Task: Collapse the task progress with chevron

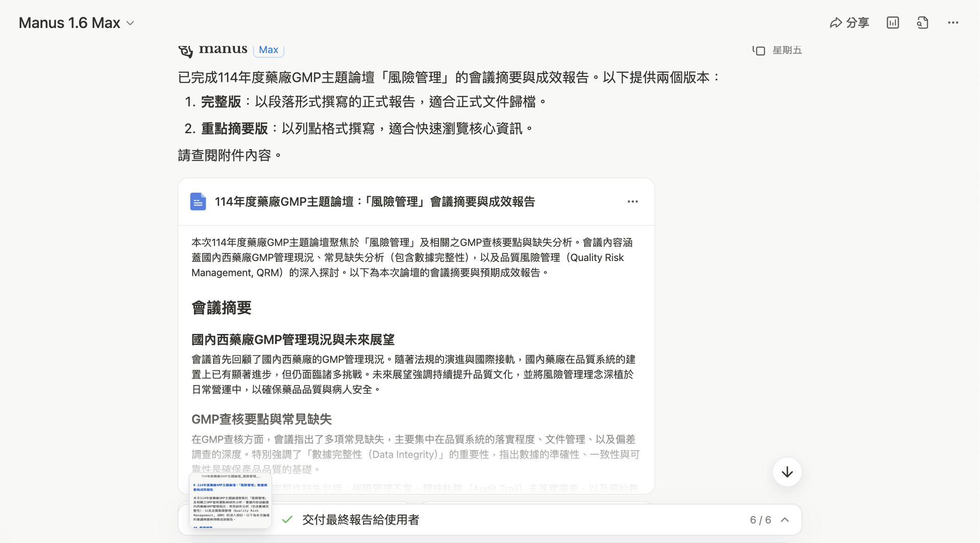Action: (785, 520)
